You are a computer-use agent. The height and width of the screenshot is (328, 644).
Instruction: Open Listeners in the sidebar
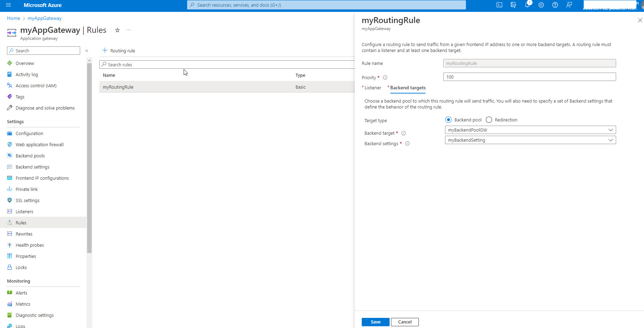pyautogui.click(x=24, y=211)
